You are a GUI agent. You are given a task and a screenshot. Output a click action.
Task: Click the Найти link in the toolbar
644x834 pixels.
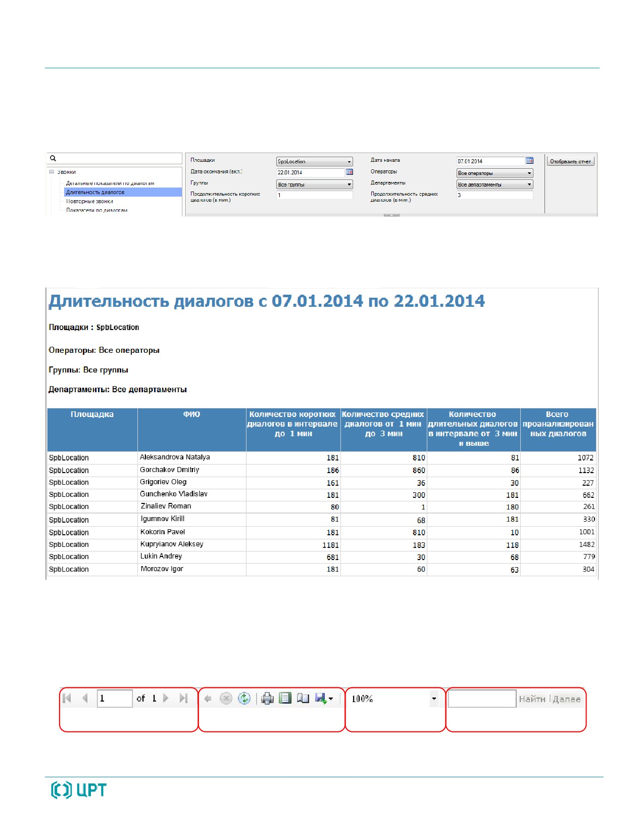tap(532, 699)
